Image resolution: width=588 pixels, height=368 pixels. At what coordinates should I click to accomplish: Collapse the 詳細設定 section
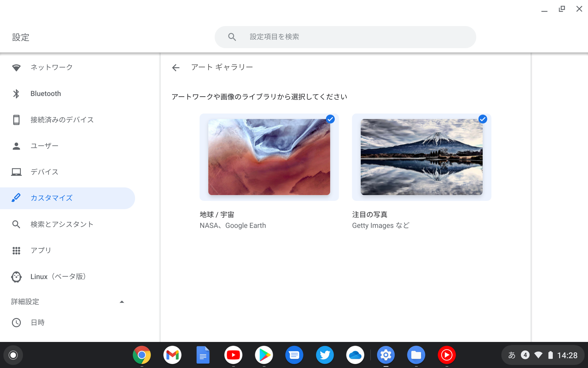tap(122, 302)
